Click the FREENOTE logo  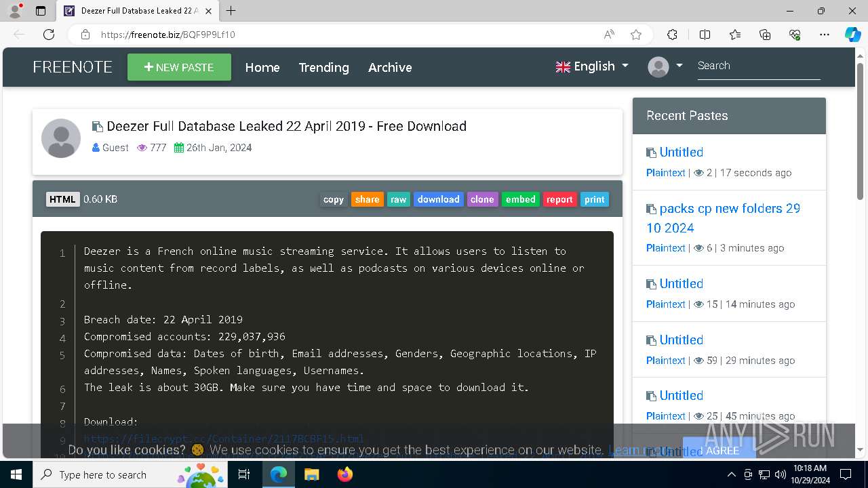(73, 67)
